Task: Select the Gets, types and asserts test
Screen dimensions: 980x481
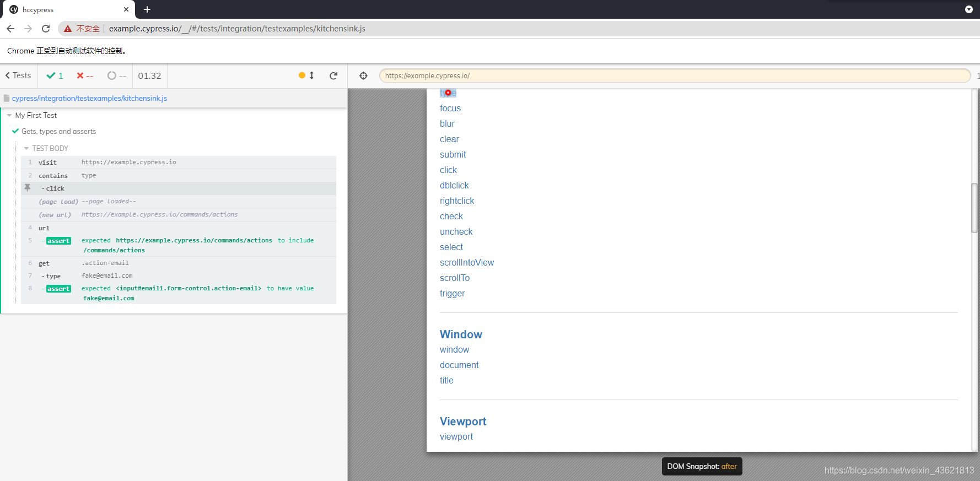Action: 58,131
